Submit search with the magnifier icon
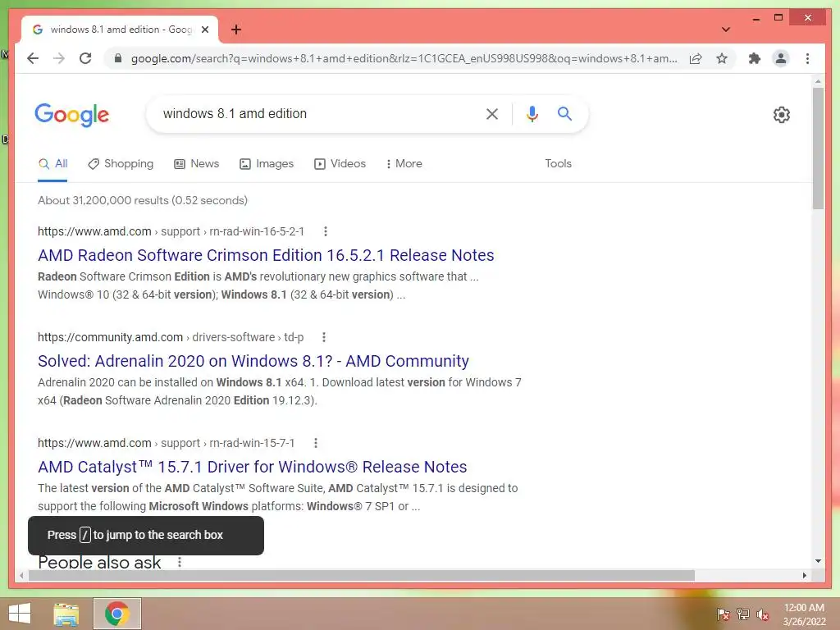 coord(564,113)
